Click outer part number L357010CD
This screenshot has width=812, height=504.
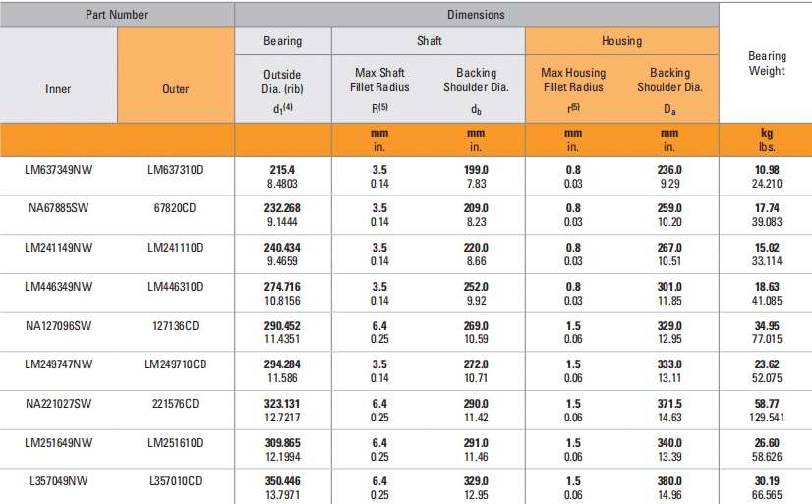(x=175, y=481)
